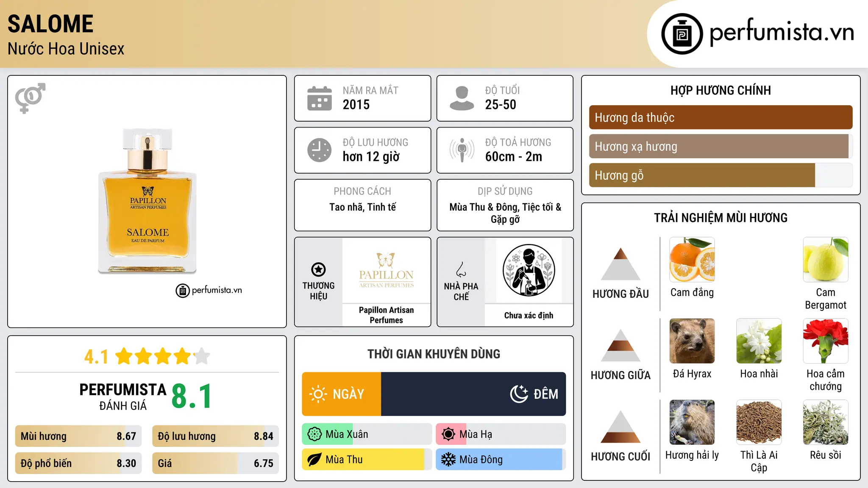Click the top notes pyramid icon
Image resolution: width=868 pixels, height=488 pixels.
[x=620, y=264]
